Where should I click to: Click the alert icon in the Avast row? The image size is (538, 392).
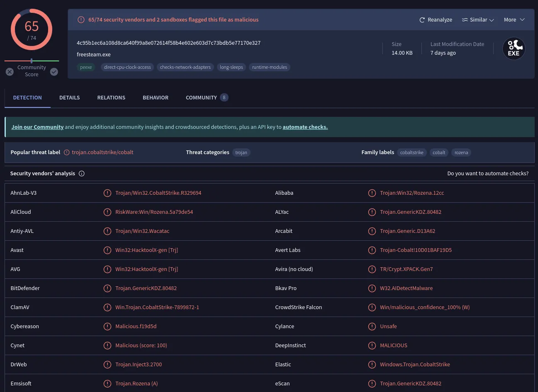(x=107, y=250)
